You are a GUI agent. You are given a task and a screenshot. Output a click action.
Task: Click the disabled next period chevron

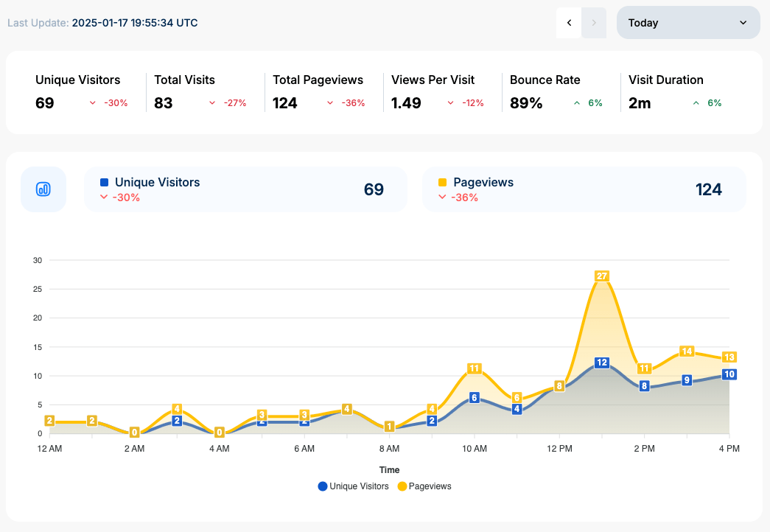click(x=594, y=23)
